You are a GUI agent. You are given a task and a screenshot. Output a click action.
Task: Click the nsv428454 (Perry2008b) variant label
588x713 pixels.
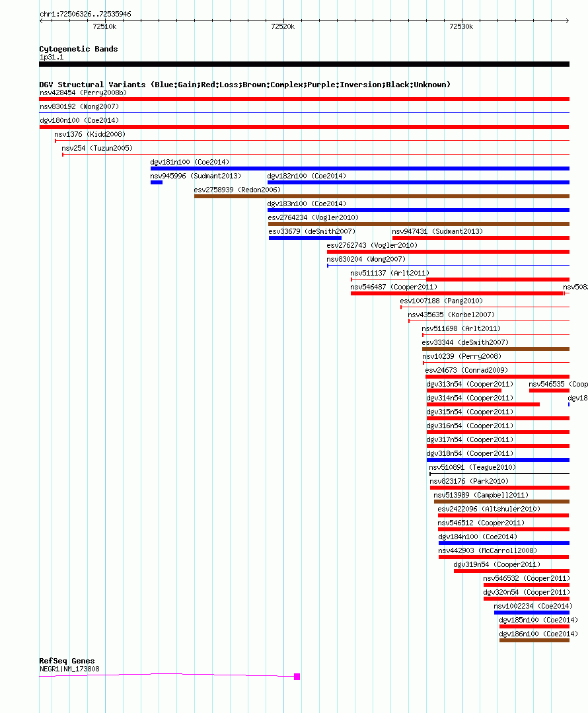[83, 93]
